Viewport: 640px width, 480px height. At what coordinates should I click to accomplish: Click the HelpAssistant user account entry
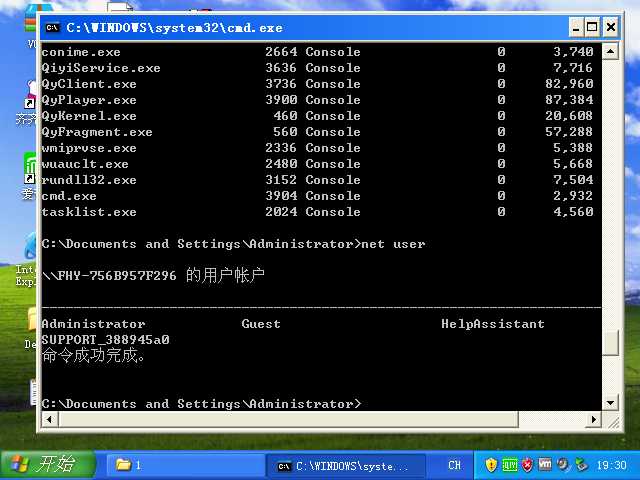(x=493, y=324)
